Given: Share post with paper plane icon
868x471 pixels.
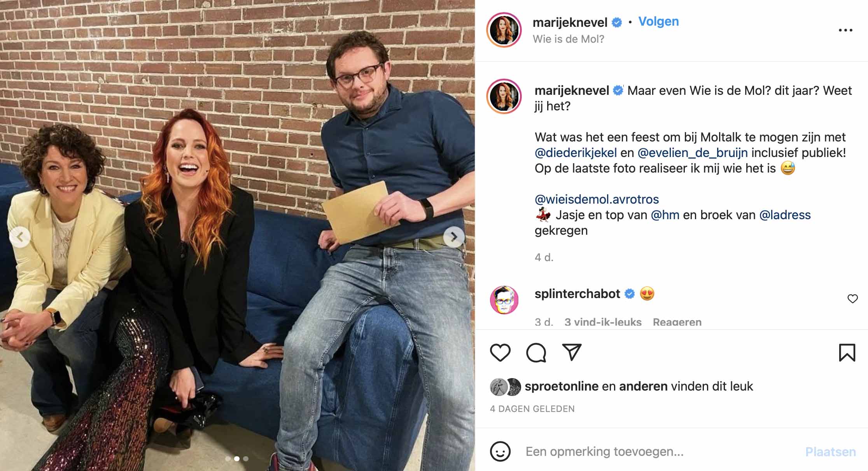Looking at the screenshot, I should tap(572, 352).
